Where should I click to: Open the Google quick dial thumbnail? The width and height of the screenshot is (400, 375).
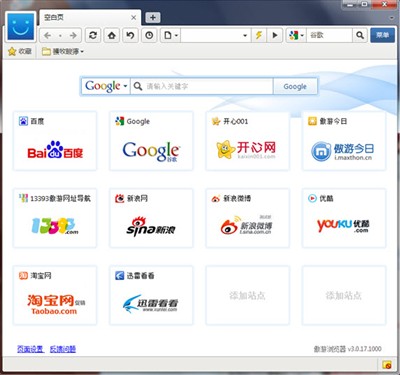pos(151,141)
